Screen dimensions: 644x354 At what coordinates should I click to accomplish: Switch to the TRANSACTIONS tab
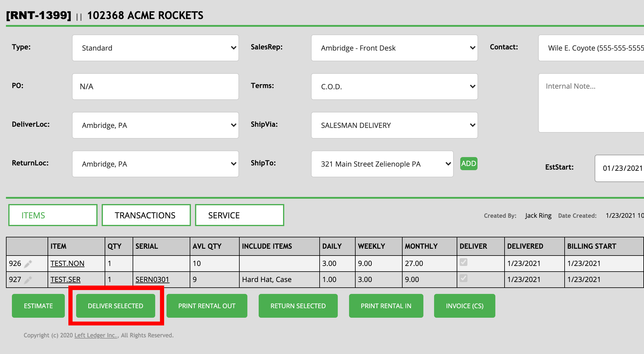pos(146,215)
